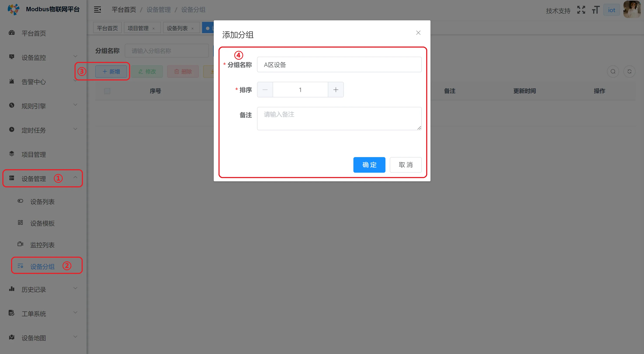Click the 监控列表 camera icon
The width and height of the screenshot is (644, 354).
tap(20, 244)
